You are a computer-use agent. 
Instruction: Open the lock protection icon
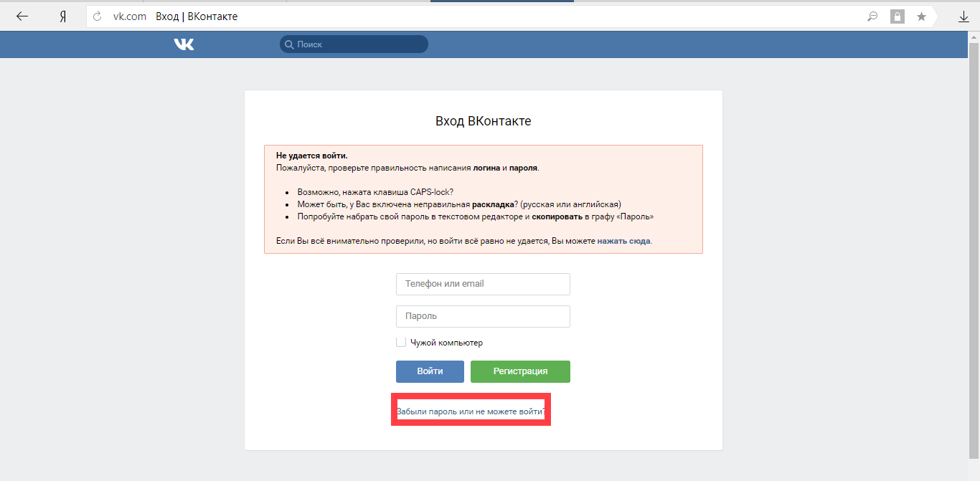(897, 16)
